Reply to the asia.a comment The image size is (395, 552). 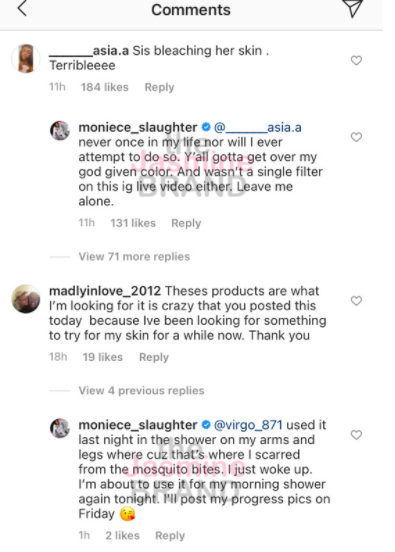(x=159, y=87)
